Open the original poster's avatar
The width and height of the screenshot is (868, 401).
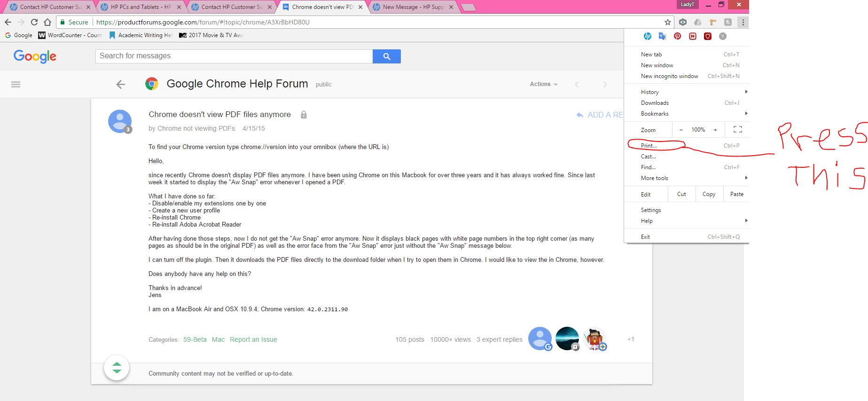point(120,121)
